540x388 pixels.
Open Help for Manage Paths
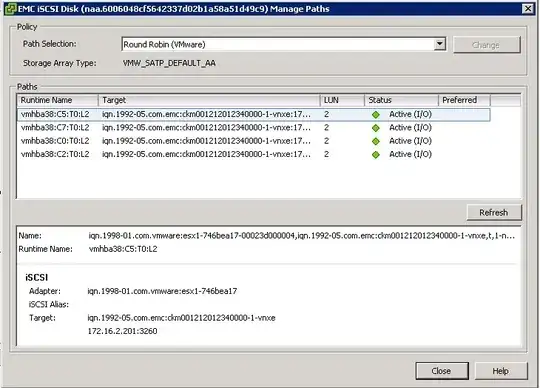click(501, 371)
